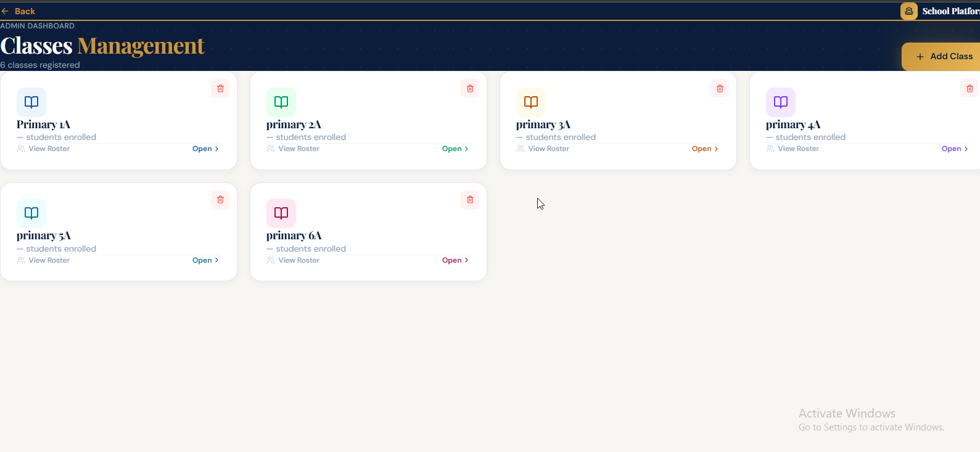Viewport: 980px width, 452px height.
Task: Click the pink book icon of primary 6A
Action: point(281,213)
